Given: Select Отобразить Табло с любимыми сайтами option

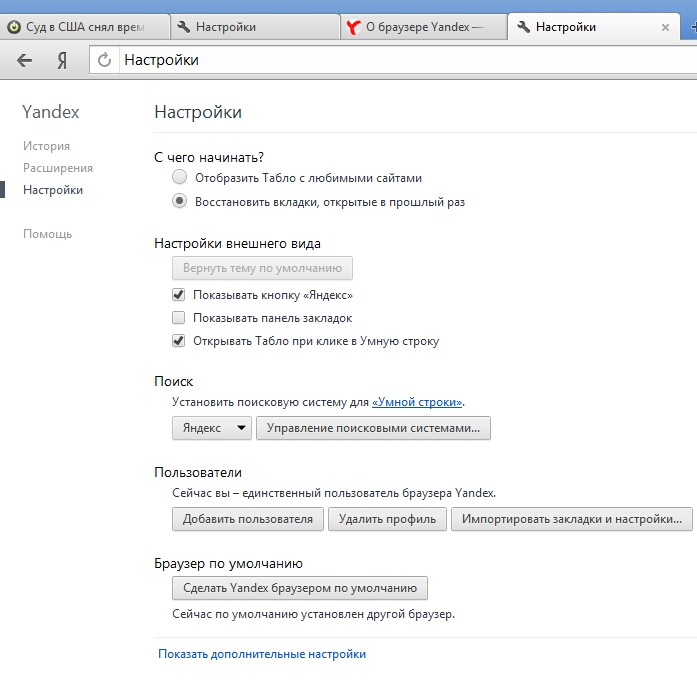Looking at the screenshot, I should [x=297, y=178].
